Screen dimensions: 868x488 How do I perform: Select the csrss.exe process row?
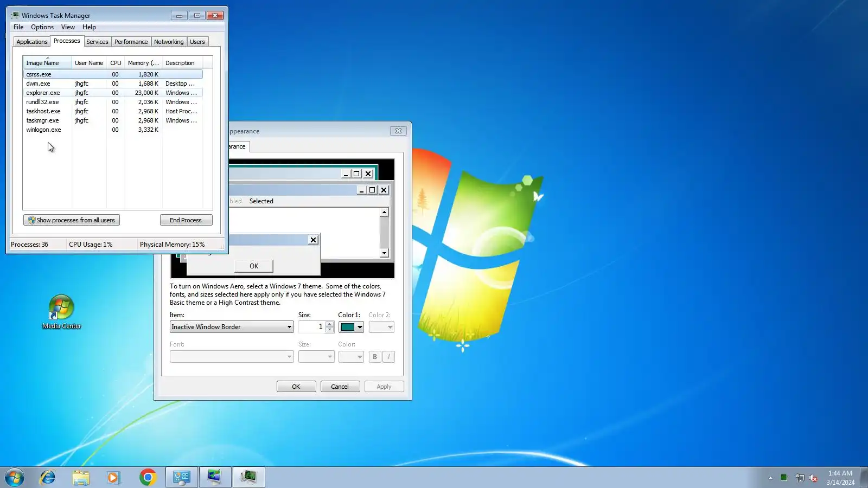coord(113,74)
